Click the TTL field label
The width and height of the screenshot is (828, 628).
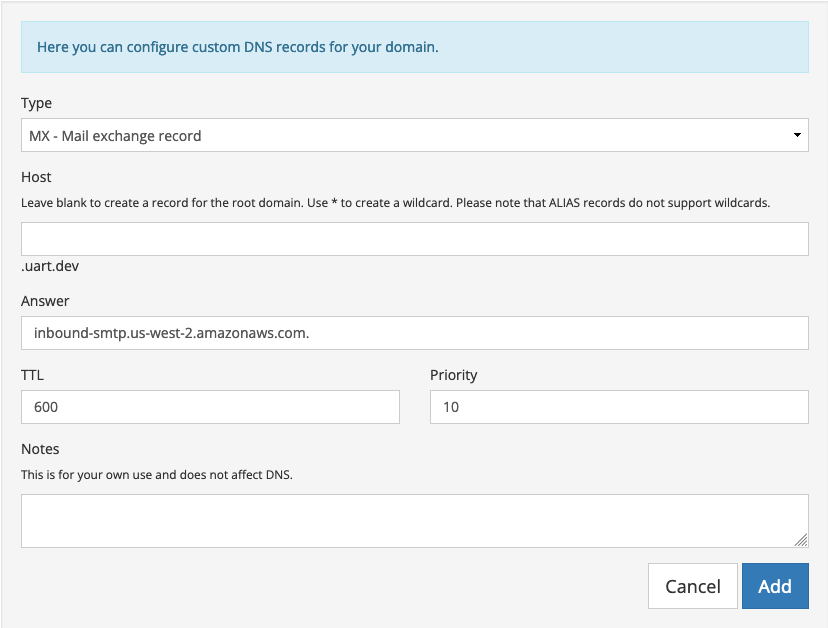(32, 375)
